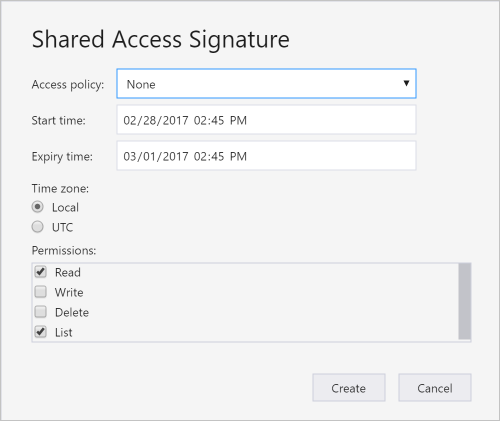Click the Cancel button
The height and width of the screenshot is (421, 500).
click(x=435, y=388)
